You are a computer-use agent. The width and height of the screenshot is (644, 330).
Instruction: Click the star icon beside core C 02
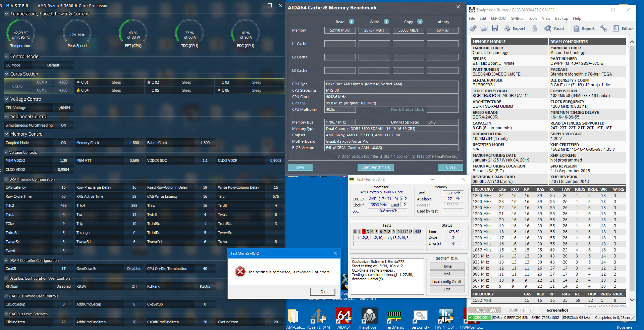coord(149,82)
